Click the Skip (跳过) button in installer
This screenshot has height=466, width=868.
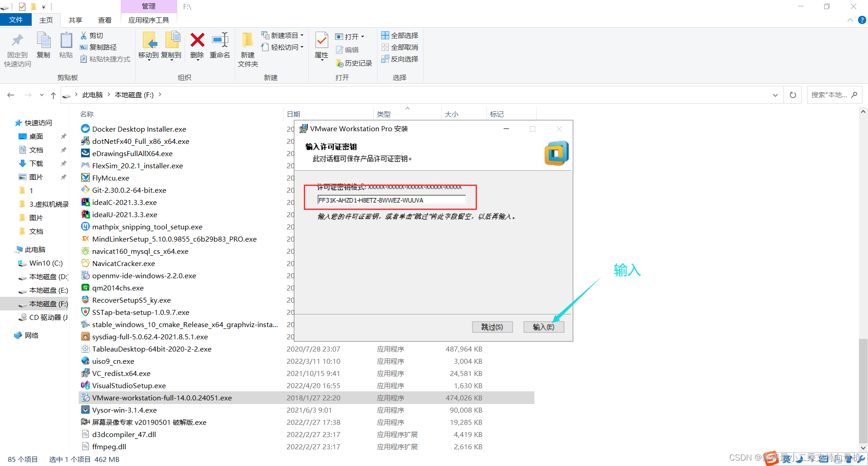492,327
